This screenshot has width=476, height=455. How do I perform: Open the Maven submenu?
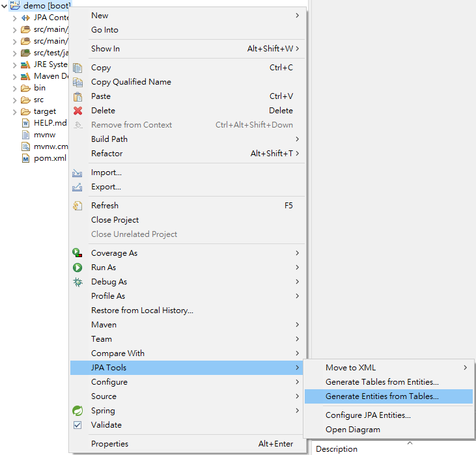pos(104,325)
